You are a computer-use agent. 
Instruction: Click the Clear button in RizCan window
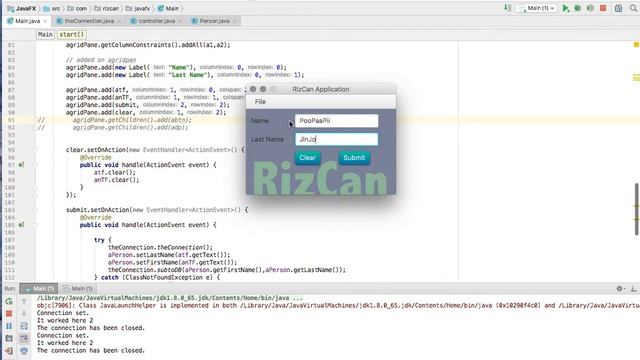pos(307,158)
